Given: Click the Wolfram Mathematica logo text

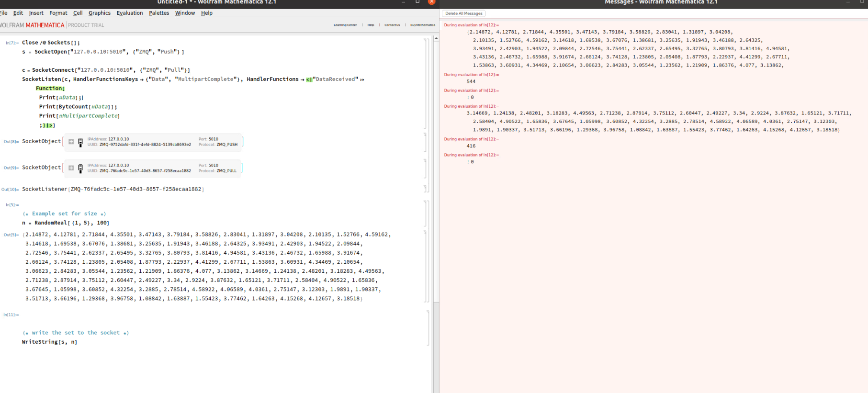Looking at the screenshot, I should (32, 25).
